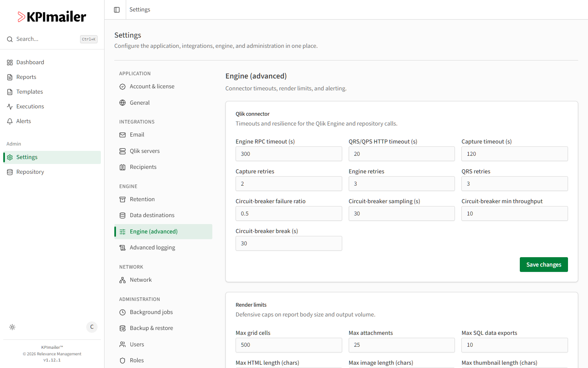
Task: Edit Circuit-breaker break field
Action: point(289,243)
